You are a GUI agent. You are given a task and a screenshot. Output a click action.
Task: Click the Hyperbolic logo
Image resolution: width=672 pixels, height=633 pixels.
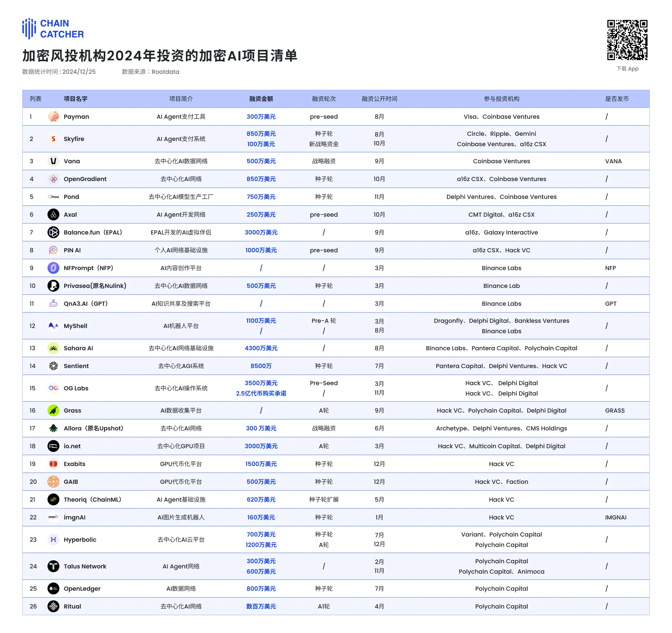point(53,539)
